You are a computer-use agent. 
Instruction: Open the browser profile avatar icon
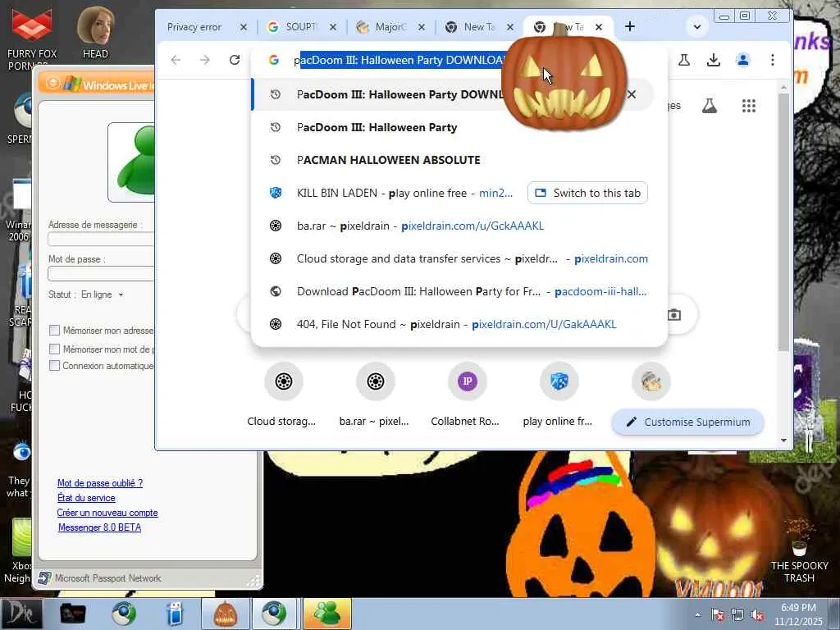tap(742, 60)
